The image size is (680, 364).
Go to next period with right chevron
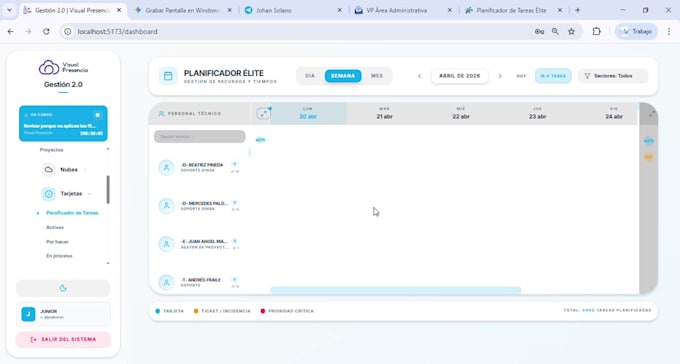[x=500, y=76]
